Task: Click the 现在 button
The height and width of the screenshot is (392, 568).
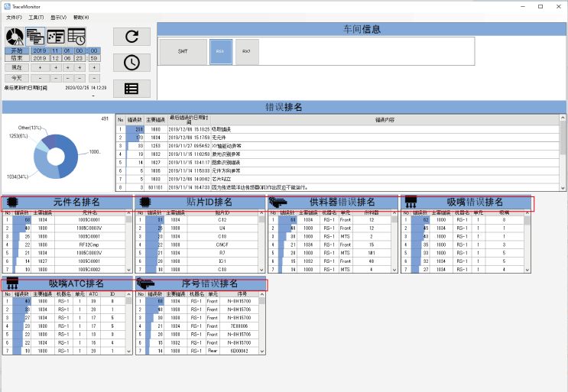Action: pos(15,67)
